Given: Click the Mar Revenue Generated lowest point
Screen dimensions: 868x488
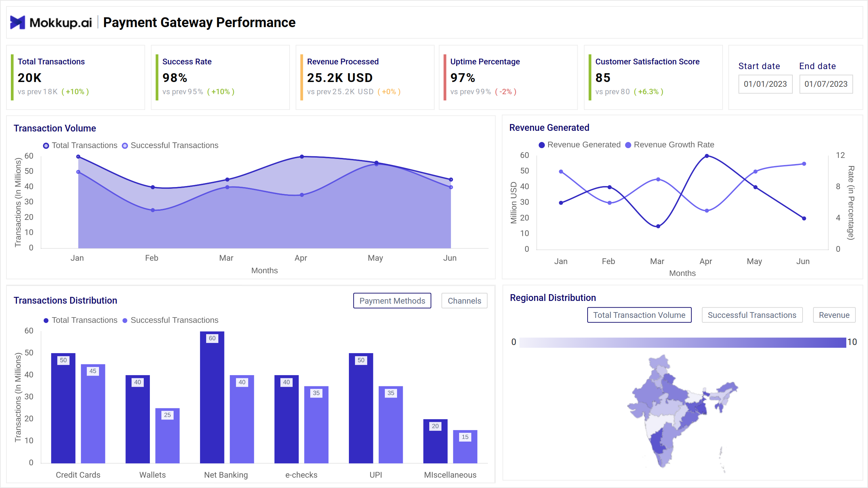Looking at the screenshot, I should [x=658, y=226].
